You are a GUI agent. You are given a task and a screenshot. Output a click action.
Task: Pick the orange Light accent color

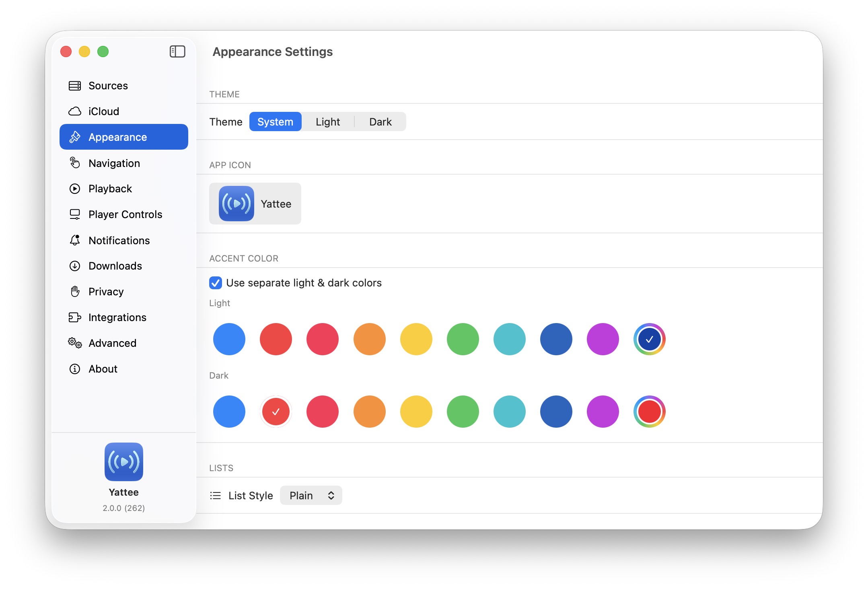point(370,339)
